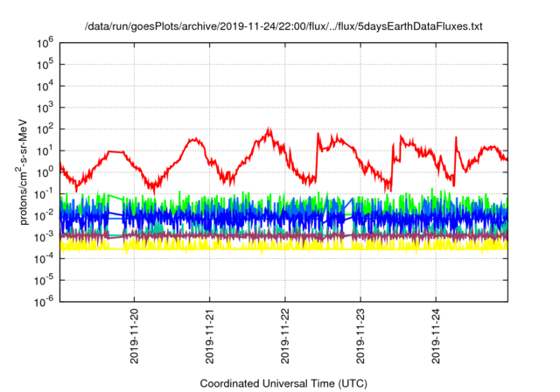Viewport: 560px width, 392px height.
Task: Click the file path title above the plot
Action: tap(283, 26)
